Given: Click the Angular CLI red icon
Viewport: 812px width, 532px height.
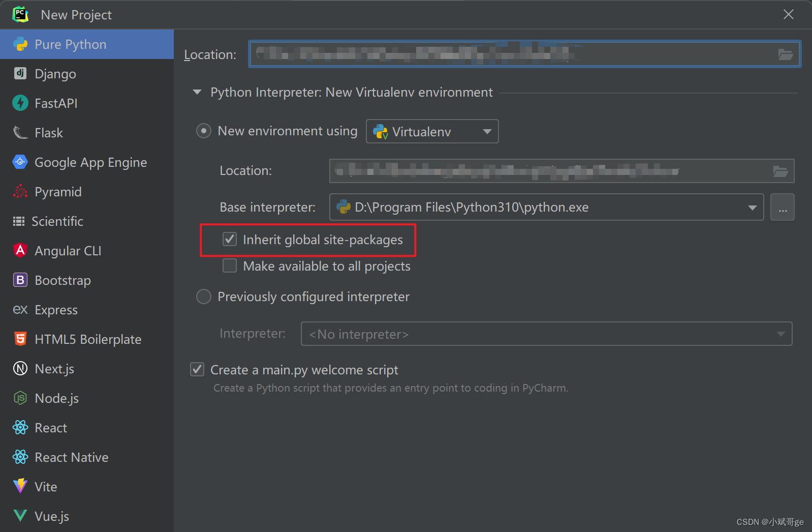Looking at the screenshot, I should 20,250.
